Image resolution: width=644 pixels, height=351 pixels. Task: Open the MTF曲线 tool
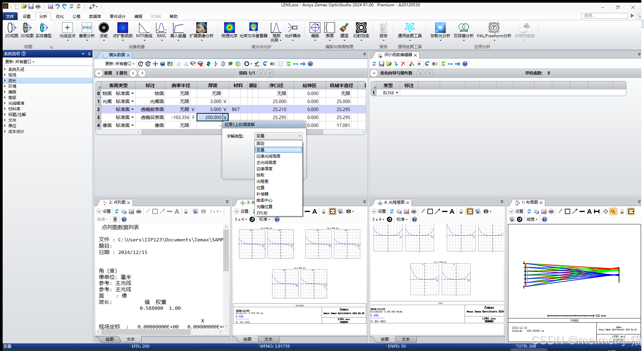(144, 32)
